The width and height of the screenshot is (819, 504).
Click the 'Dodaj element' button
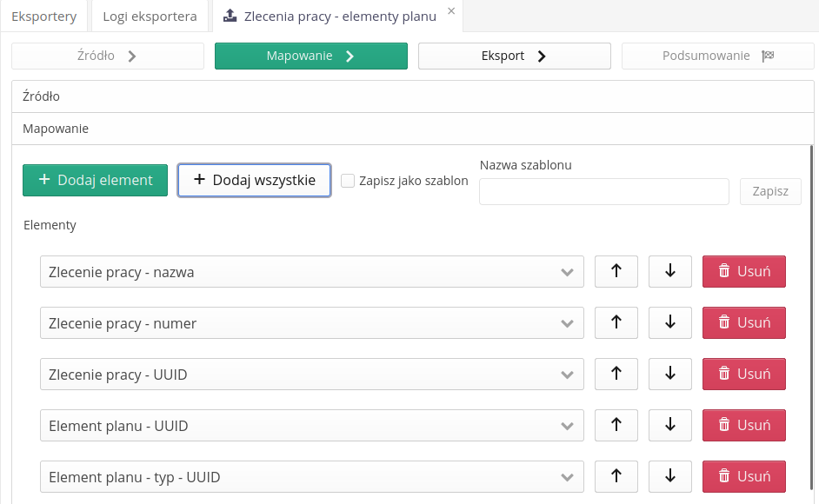coord(95,180)
